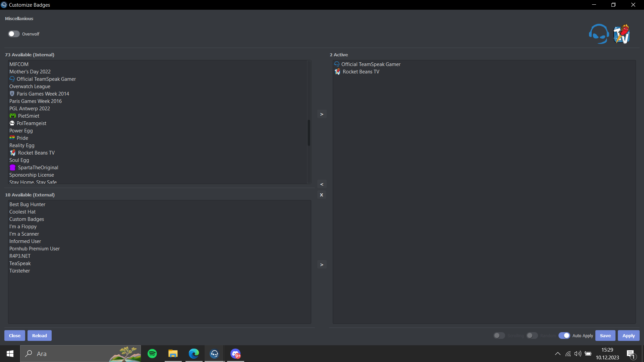This screenshot has height=362, width=644.
Task: Open Spotify from the taskbar
Action: coord(152,354)
